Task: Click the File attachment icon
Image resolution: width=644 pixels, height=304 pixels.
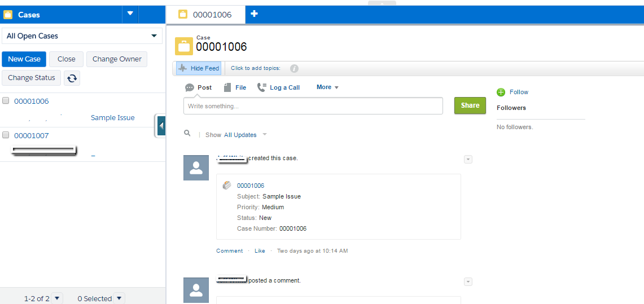Action: click(227, 87)
